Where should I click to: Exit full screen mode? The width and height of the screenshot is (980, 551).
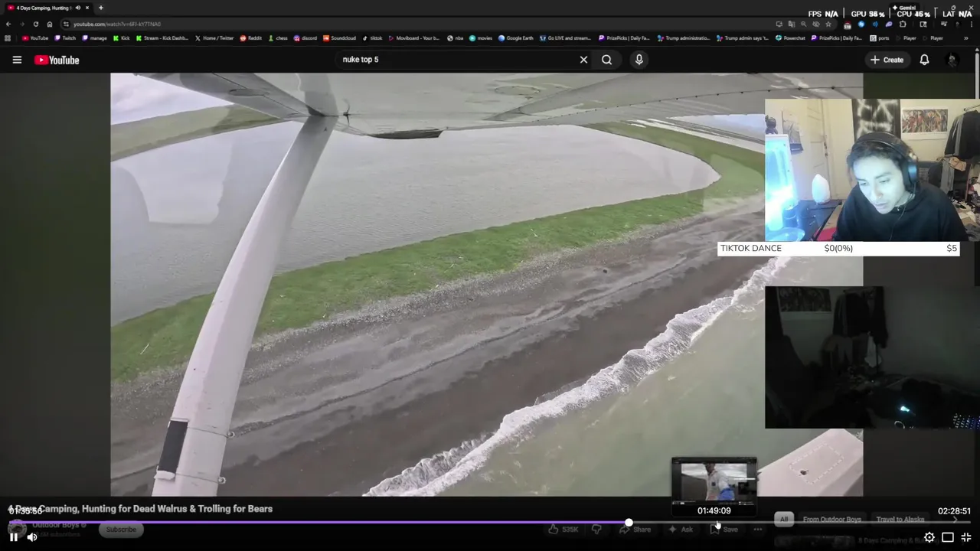coord(966,537)
